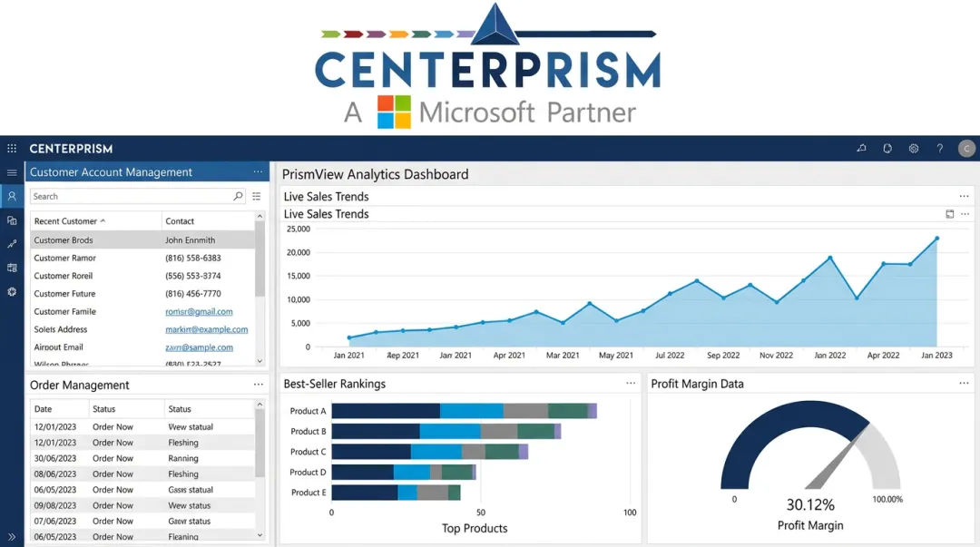Select the Customer Ramor row
Viewport: 980px width, 547px height.
(x=142, y=258)
